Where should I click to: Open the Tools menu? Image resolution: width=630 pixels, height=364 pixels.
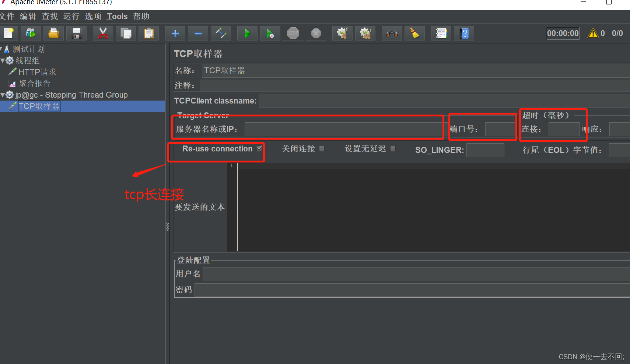[x=117, y=16]
